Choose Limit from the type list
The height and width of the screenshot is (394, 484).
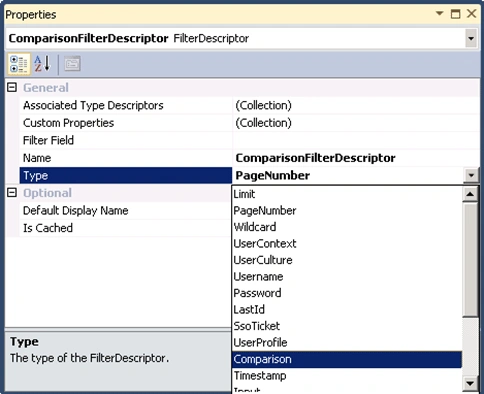coord(347,194)
